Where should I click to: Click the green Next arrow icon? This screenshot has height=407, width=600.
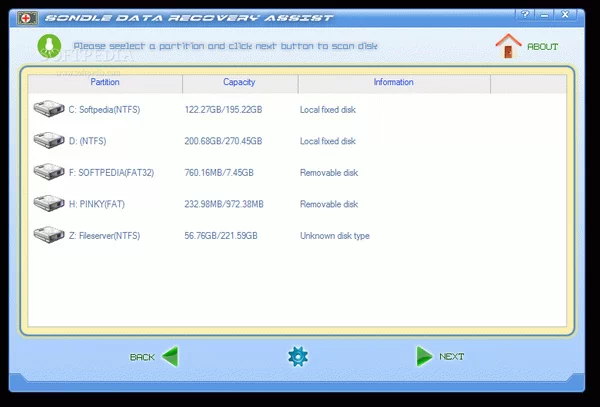coord(424,356)
